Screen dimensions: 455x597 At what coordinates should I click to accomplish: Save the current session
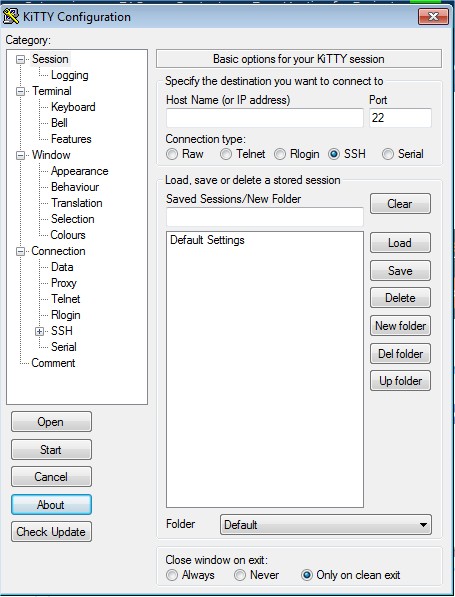point(400,271)
